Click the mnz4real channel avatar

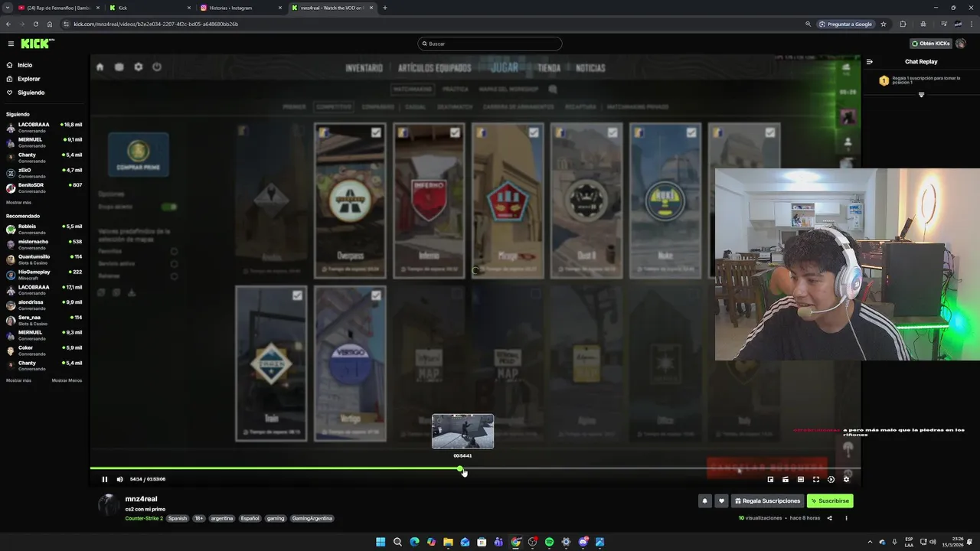click(109, 504)
